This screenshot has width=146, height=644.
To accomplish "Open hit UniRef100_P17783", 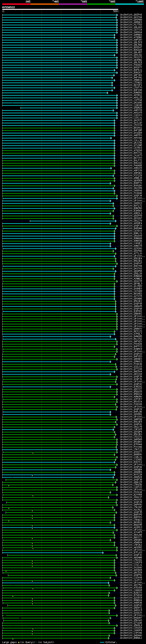I will coord(131,25).
